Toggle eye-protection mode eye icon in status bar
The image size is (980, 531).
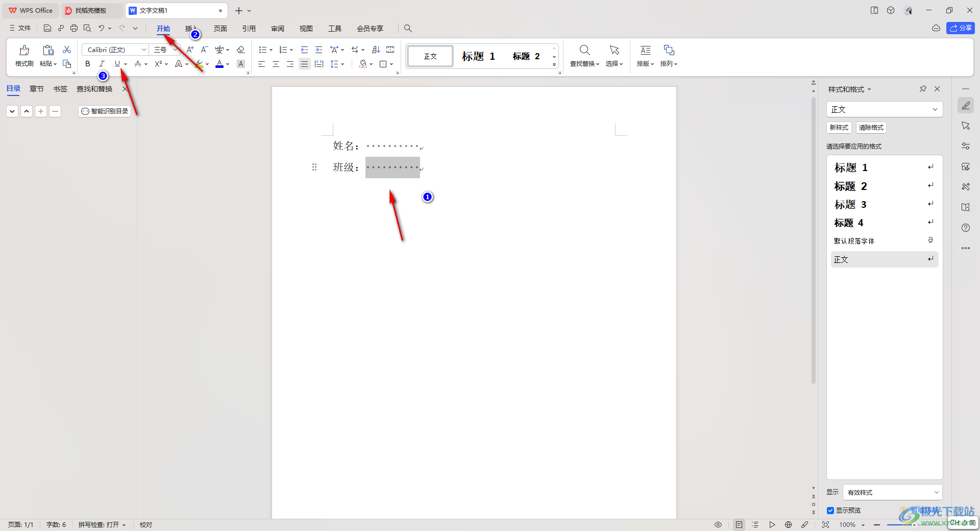718,524
